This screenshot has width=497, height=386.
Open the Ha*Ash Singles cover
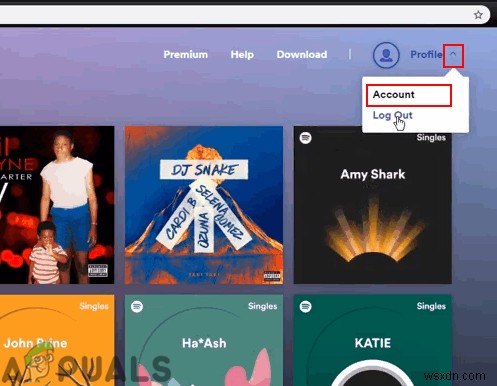coord(204,340)
